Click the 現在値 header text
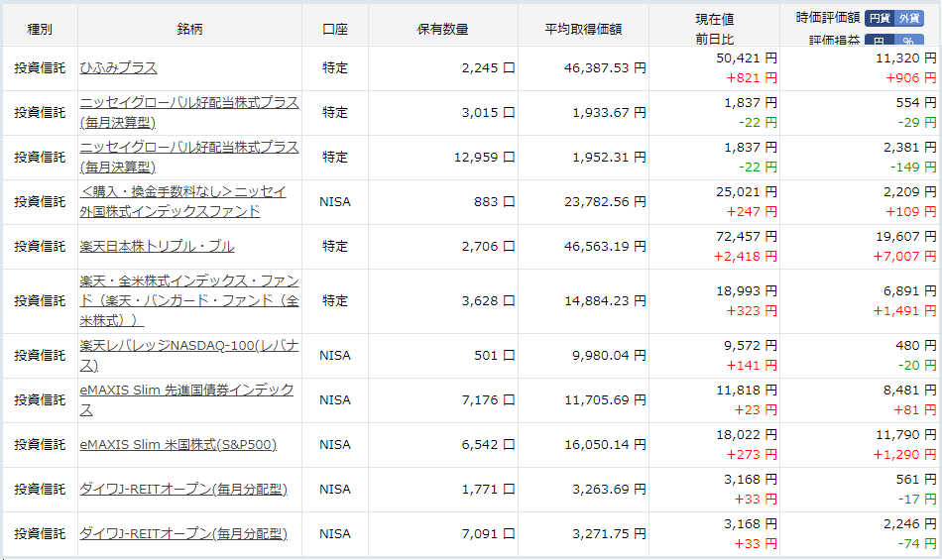The width and height of the screenshot is (942, 560). (715, 19)
